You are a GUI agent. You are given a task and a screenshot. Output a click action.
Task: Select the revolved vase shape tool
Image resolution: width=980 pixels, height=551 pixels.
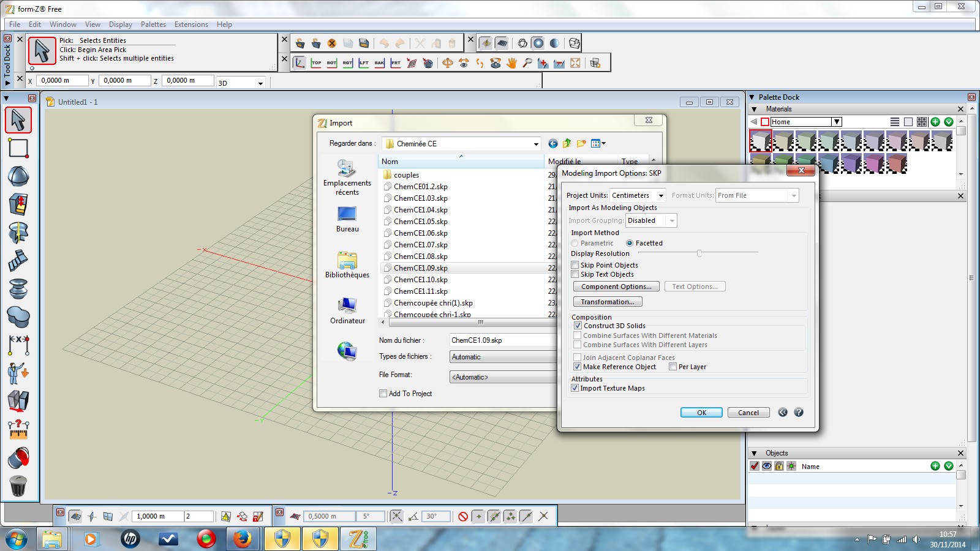(18, 289)
